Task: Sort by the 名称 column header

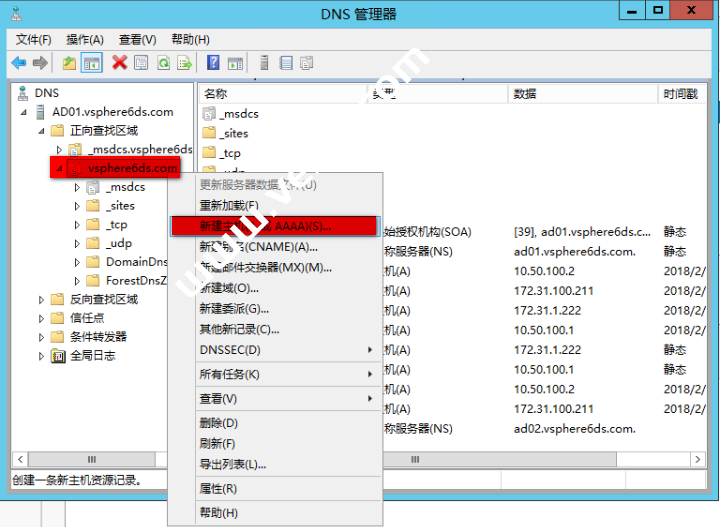Action: click(x=283, y=94)
